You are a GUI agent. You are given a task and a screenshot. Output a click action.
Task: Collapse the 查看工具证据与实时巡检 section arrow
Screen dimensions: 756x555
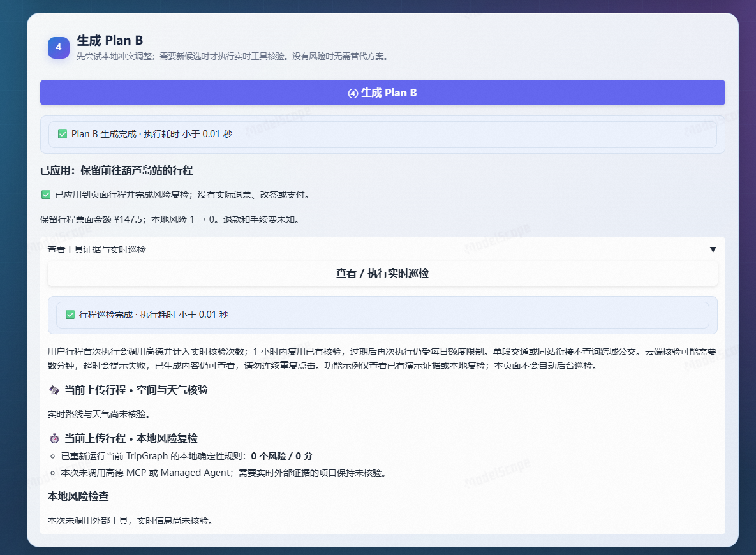[713, 249]
